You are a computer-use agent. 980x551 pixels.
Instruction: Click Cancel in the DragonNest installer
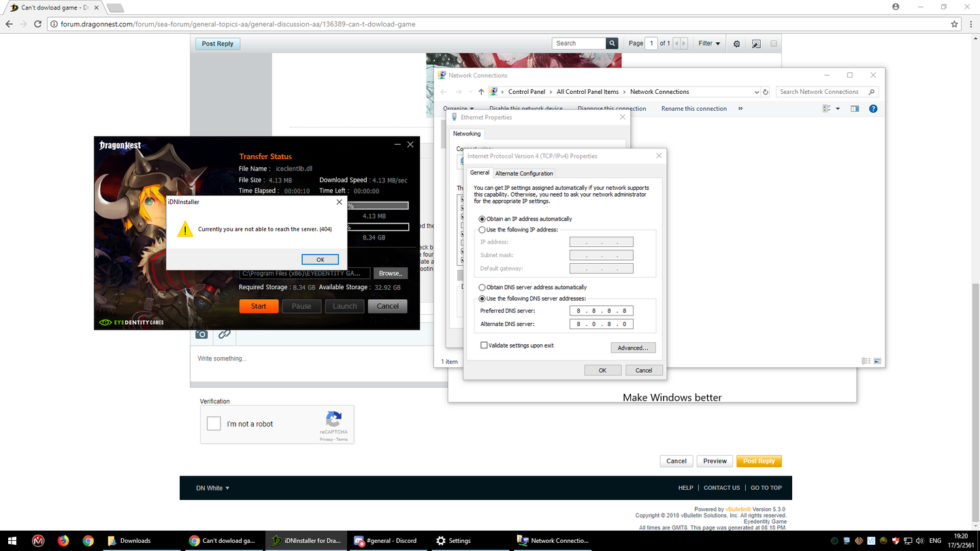pos(388,306)
